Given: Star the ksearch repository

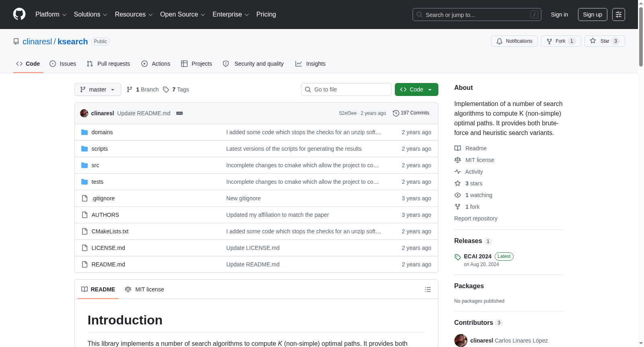Looking at the screenshot, I should (605, 41).
